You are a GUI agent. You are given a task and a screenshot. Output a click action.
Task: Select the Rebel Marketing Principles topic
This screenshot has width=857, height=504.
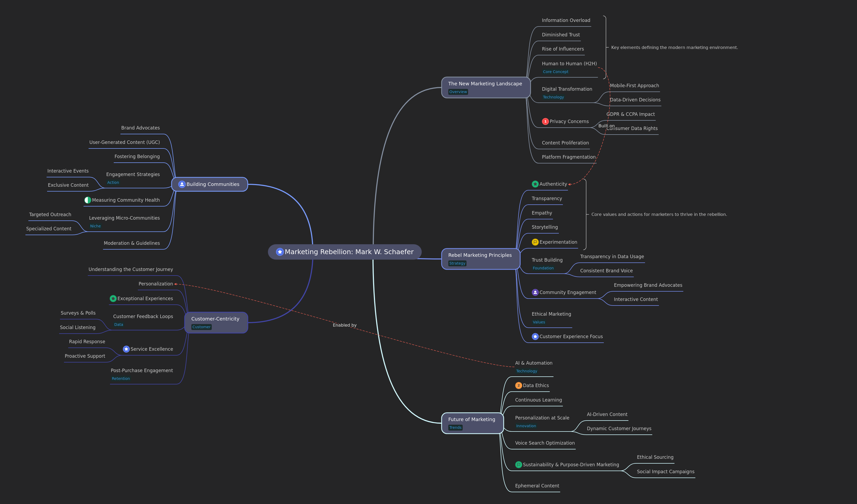[480, 259]
